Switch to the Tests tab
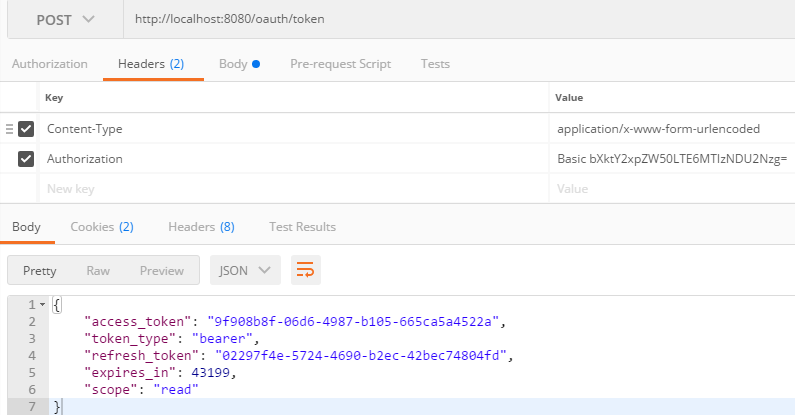This screenshot has height=415, width=795. coord(435,64)
